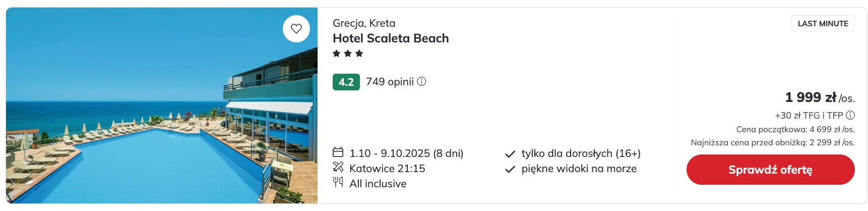Viewport: 868px width, 211px height.
Task: Add hotel to favorites with heart icon
Action: [296, 29]
